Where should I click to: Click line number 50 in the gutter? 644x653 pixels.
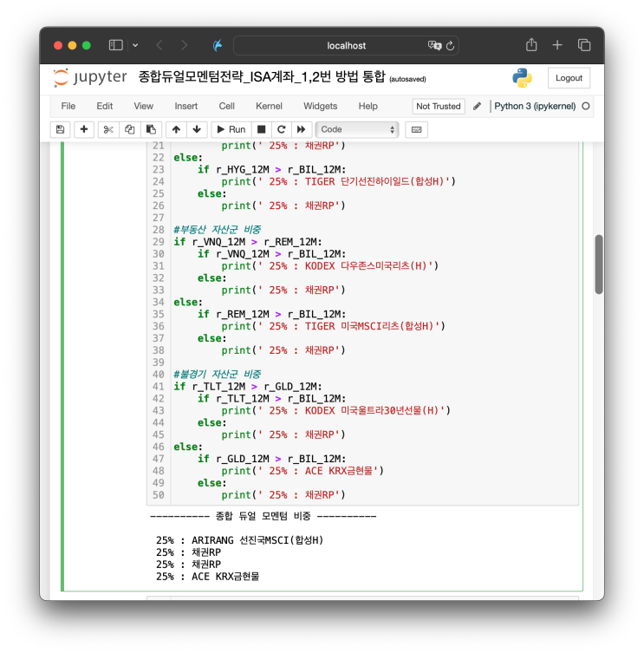159,495
